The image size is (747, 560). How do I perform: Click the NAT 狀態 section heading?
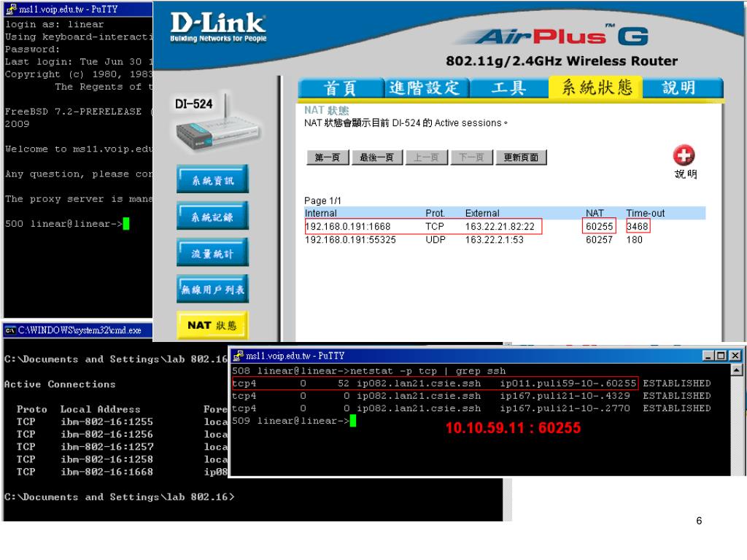(326, 111)
